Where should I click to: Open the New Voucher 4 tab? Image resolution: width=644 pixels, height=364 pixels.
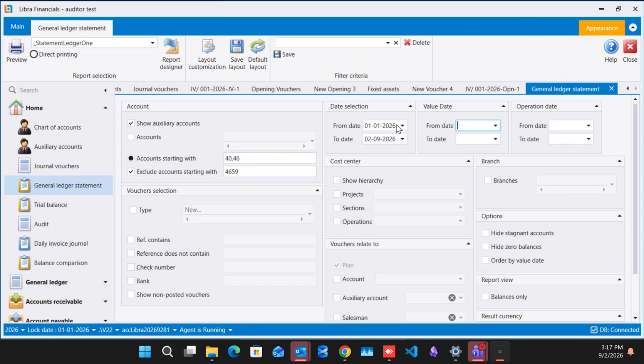[x=432, y=89]
